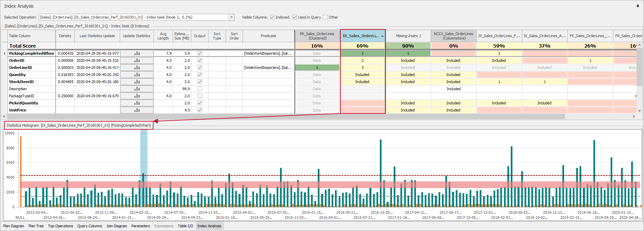Select NCCX_Sales_OrderLines (Columnstore) column header

click(453, 36)
